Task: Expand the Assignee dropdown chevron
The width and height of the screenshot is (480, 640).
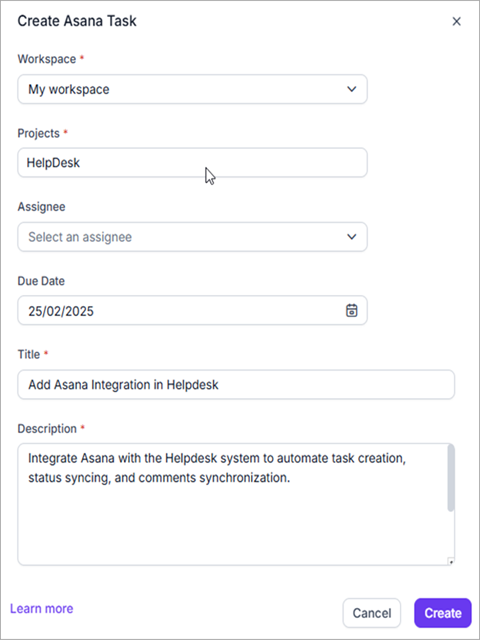Action: (351, 237)
